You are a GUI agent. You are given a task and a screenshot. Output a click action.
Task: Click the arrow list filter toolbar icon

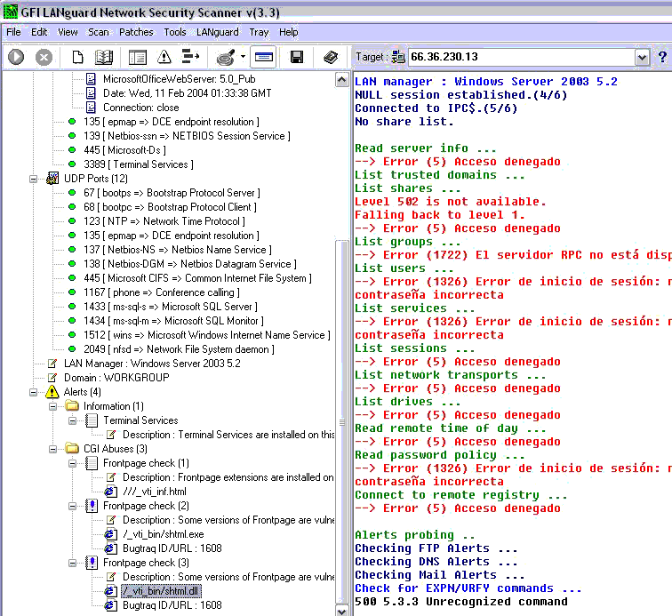pos(190,56)
